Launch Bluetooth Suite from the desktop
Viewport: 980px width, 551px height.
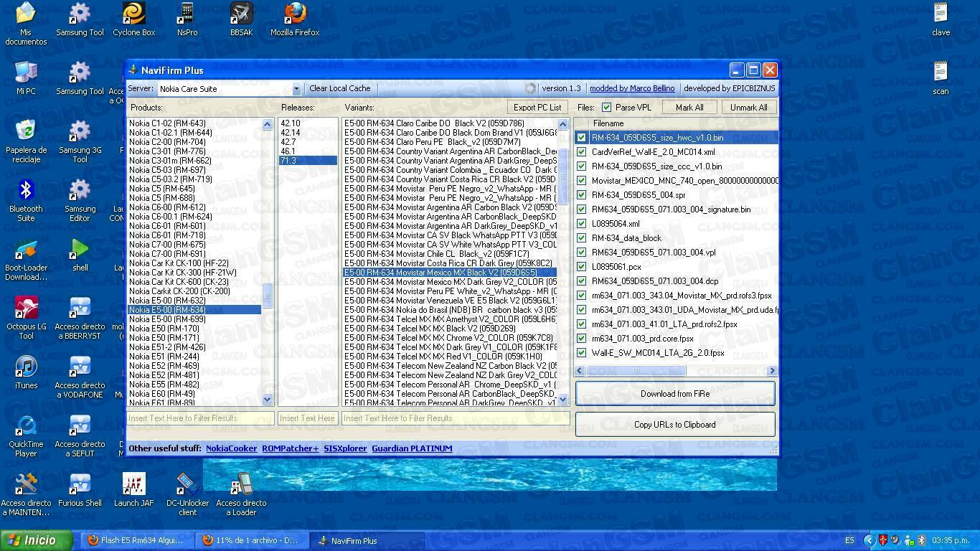(26, 200)
